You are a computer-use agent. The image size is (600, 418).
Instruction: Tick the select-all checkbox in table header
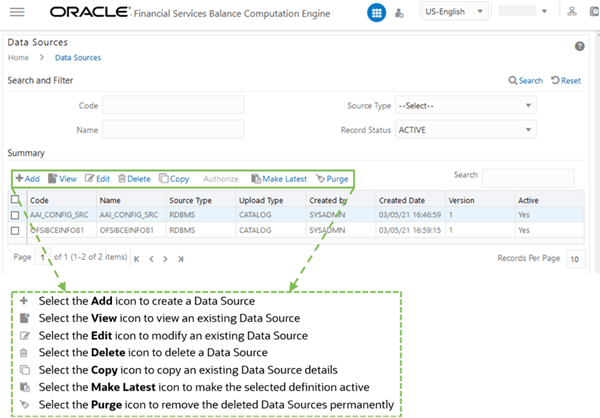click(15, 199)
